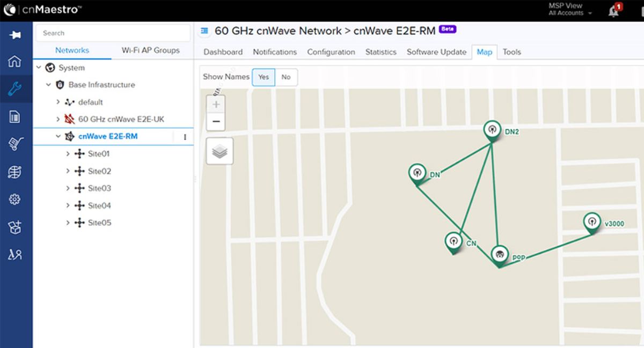Viewport: 644px width, 348px height.
Task: Collapse the cnWave E2E-RM node
Action: coord(58,136)
